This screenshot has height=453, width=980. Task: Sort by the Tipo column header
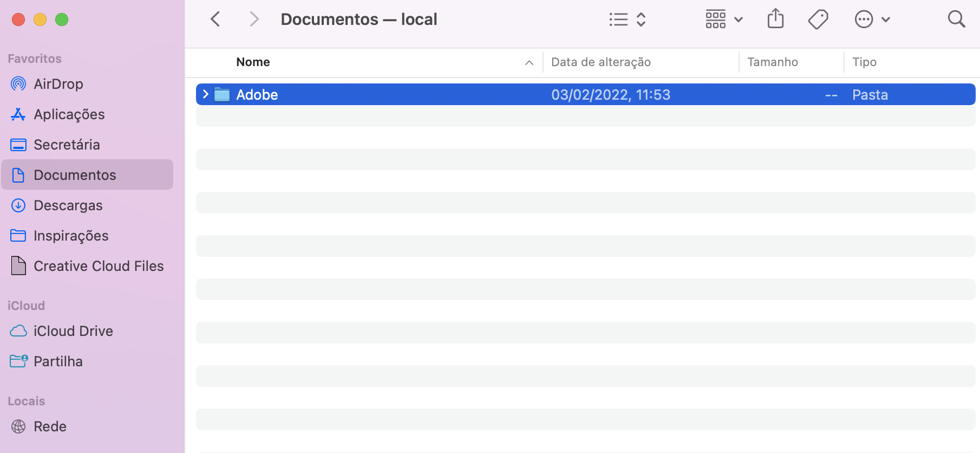coord(864,62)
